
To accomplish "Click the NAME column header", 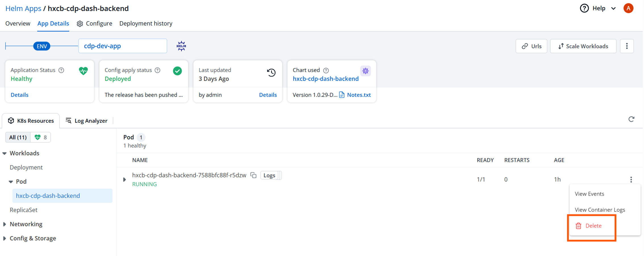I will pos(140,160).
